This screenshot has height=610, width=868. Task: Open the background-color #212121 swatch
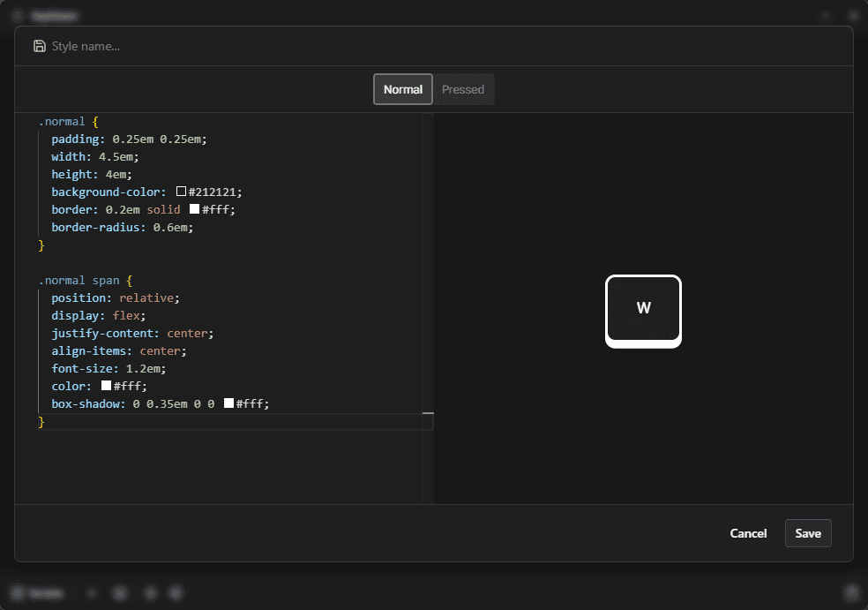[182, 192]
